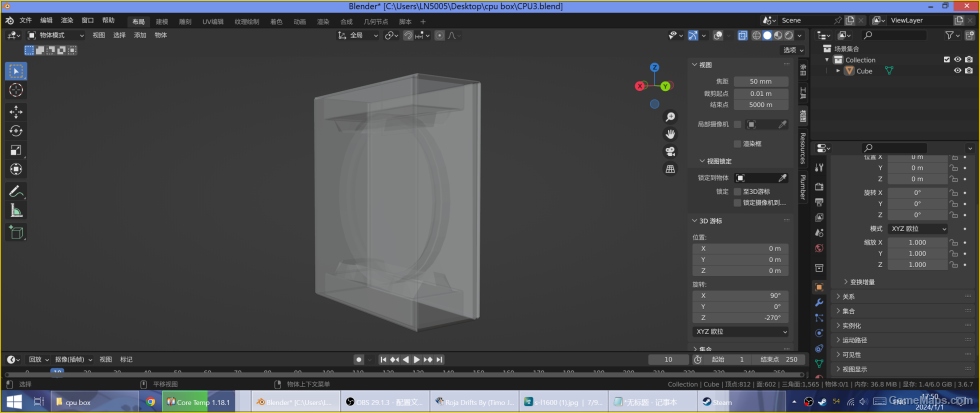Select the Scale tool
This screenshot has width=980, height=413.
(x=16, y=150)
